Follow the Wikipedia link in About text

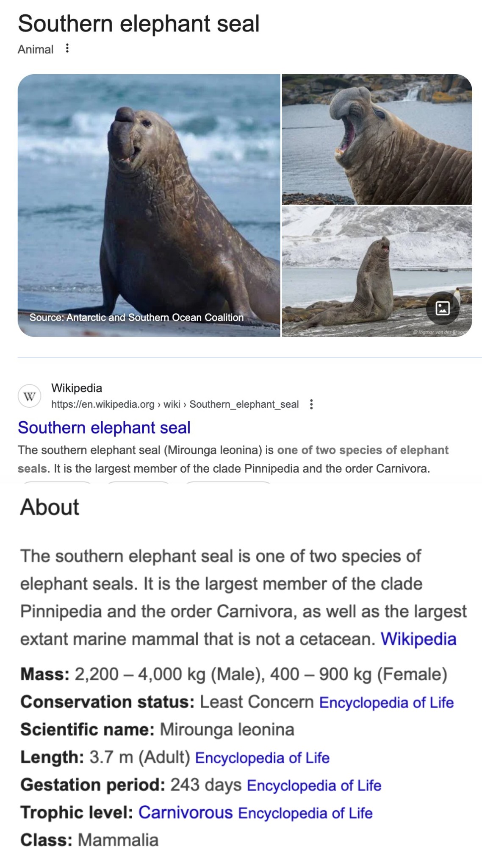click(418, 639)
